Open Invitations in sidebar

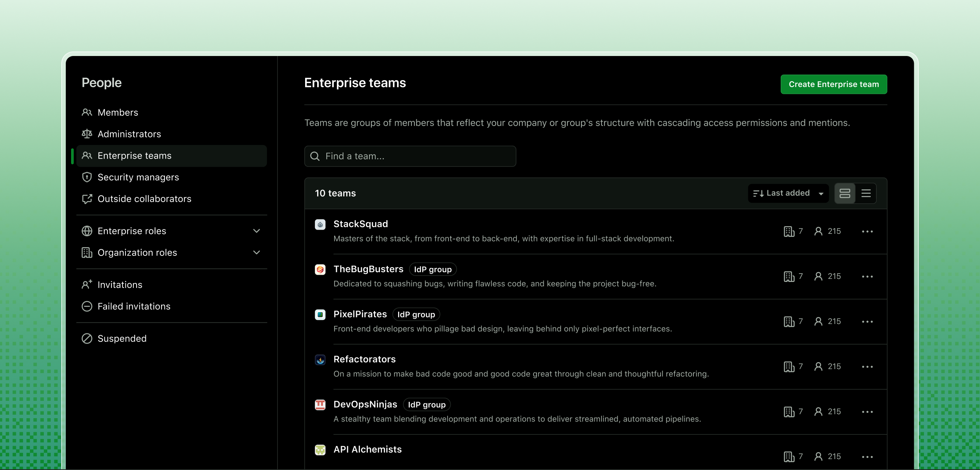click(x=171, y=285)
